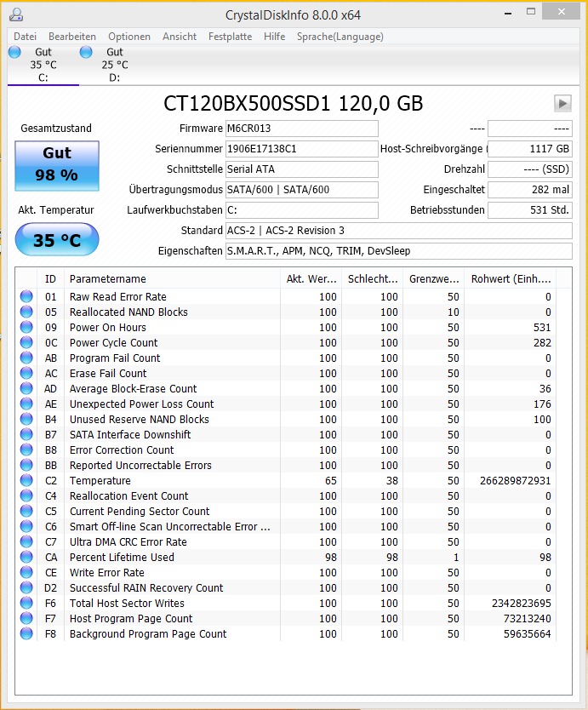This screenshot has height=710, width=588.
Task: Click the Schlechtester column header
Action: 373,279
